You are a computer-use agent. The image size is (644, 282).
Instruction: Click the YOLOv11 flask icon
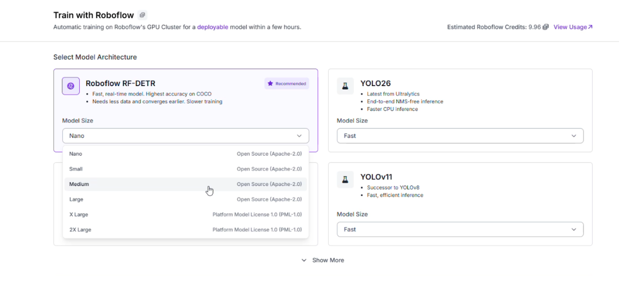345,179
